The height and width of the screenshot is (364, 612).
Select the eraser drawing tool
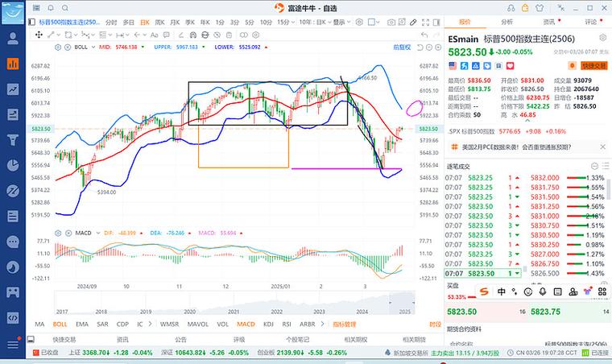[x=180, y=35]
